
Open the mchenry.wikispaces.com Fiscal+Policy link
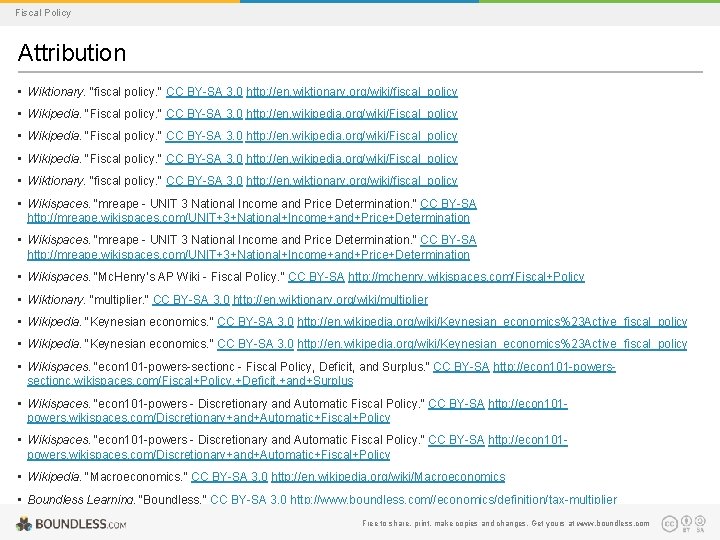pyautogui.click(x=466, y=277)
